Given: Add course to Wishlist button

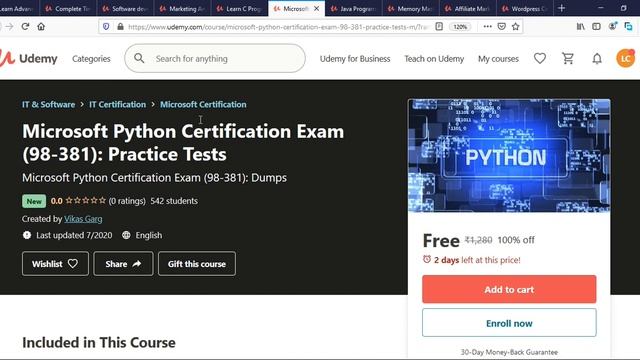Looking at the screenshot, I should click(x=55, y=264).
